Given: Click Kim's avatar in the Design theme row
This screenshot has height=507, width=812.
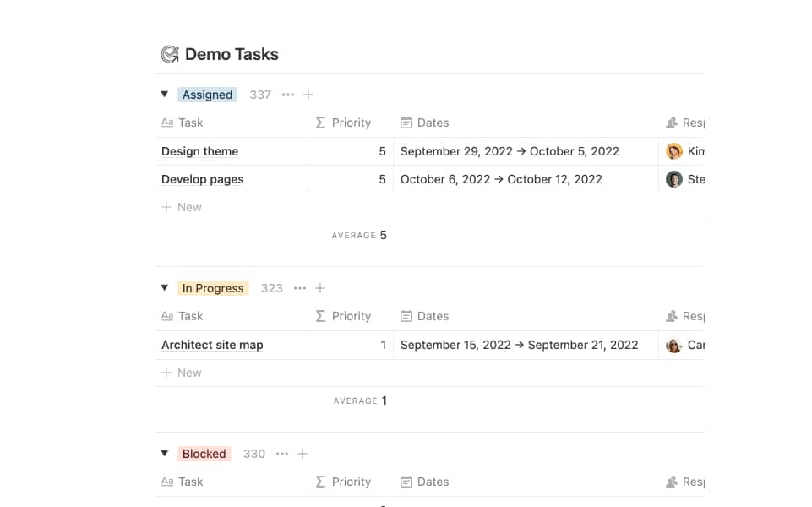Looking at the screenshot, I should coord(674,151).
